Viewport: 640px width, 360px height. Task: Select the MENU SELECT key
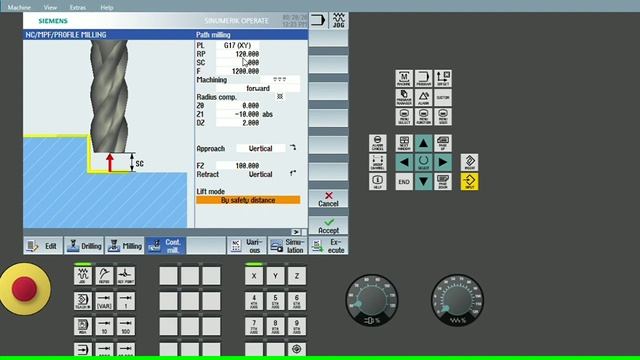(x=404, y=116)
